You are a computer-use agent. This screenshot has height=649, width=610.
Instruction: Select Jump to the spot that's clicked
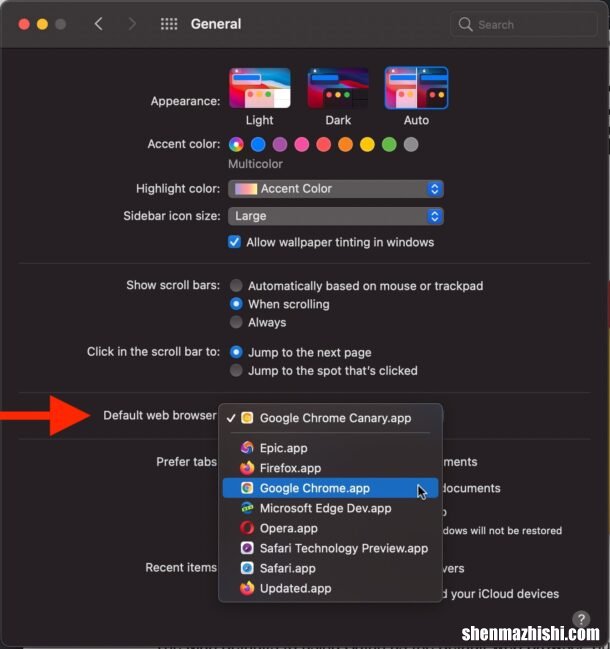236,370
